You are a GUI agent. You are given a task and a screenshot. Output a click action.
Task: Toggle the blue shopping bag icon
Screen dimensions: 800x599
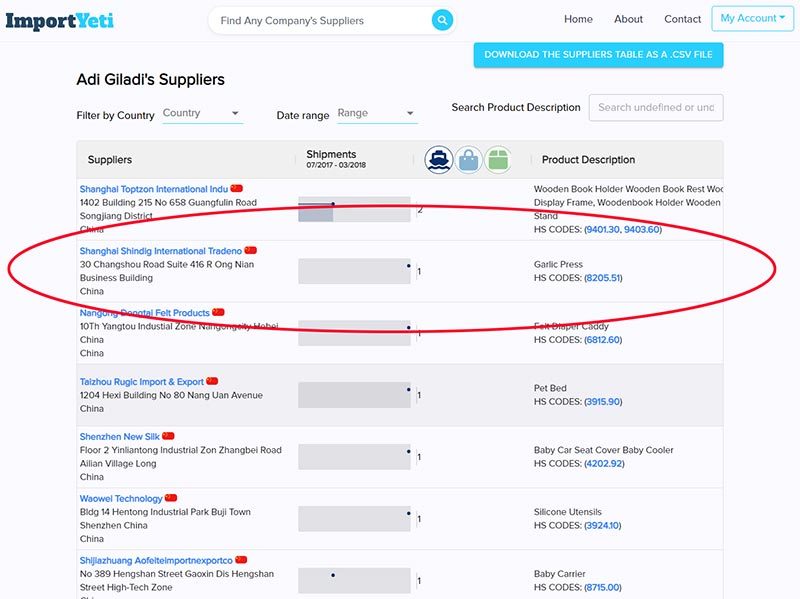[x=468, y=160]
